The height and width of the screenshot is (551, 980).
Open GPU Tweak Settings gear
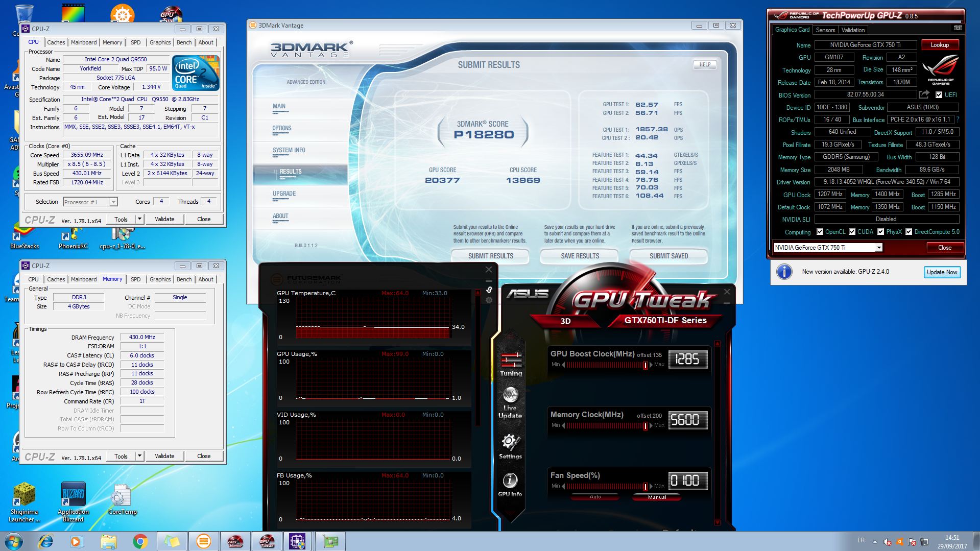[x=510, y=447]
